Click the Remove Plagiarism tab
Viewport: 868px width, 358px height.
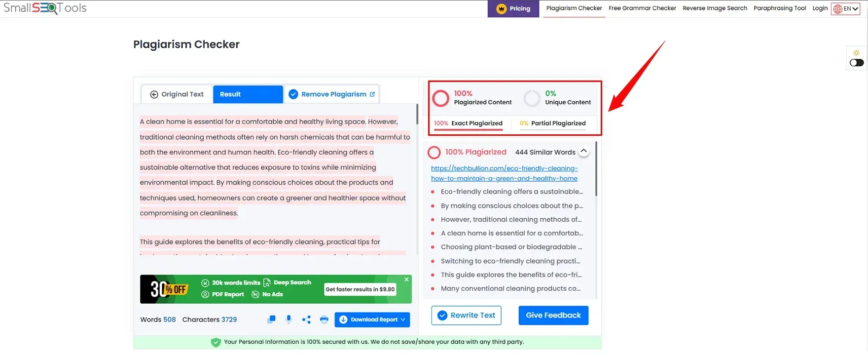(x=332, y=94)
